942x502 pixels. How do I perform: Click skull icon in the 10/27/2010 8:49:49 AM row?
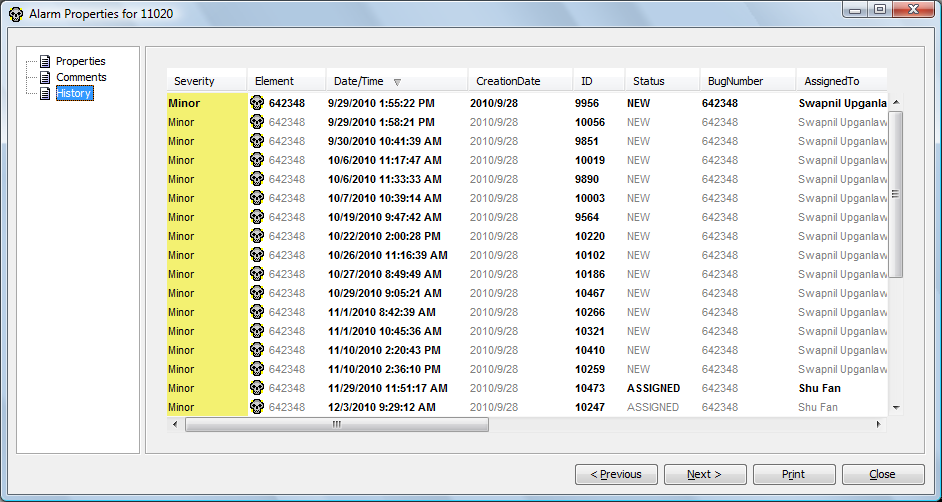click(x=257, y=274)
